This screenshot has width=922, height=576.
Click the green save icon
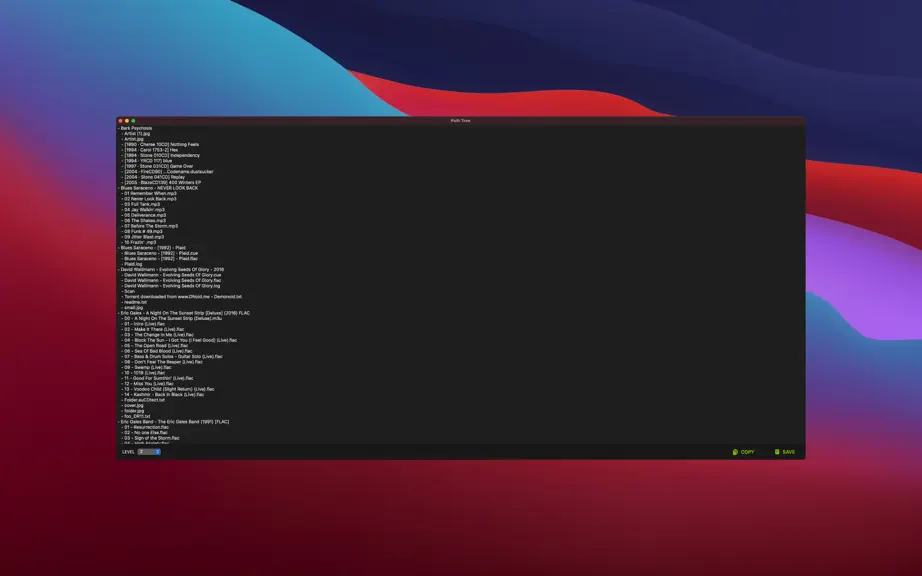pyautogui.click(x=777, y=452)
